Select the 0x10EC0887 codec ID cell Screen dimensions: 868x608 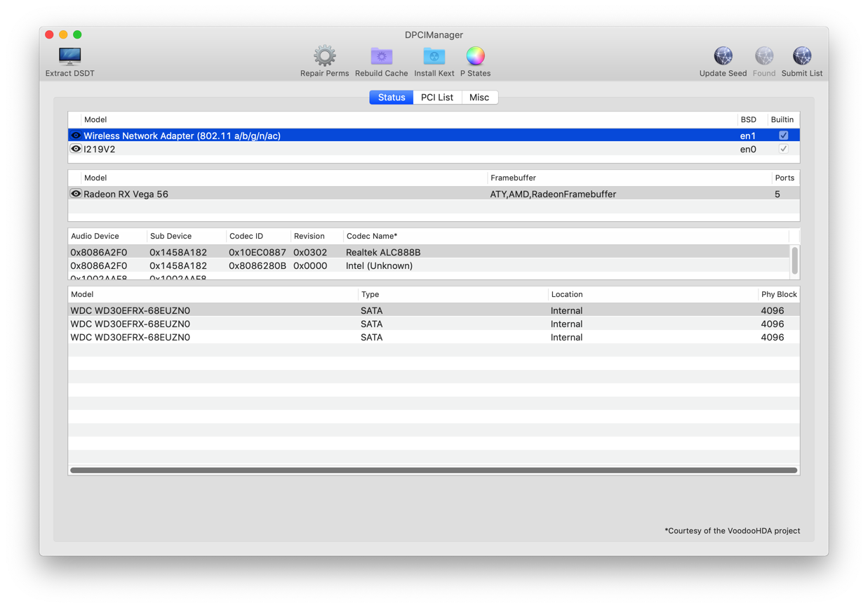[x=258, y=252]
